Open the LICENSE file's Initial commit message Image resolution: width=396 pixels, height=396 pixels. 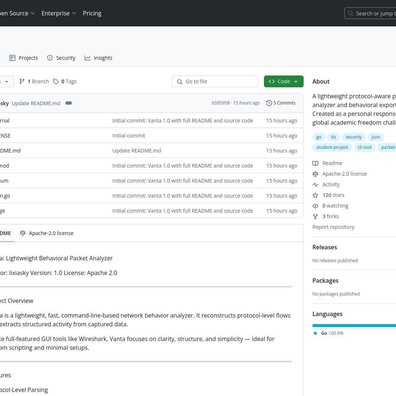point(128,136)
